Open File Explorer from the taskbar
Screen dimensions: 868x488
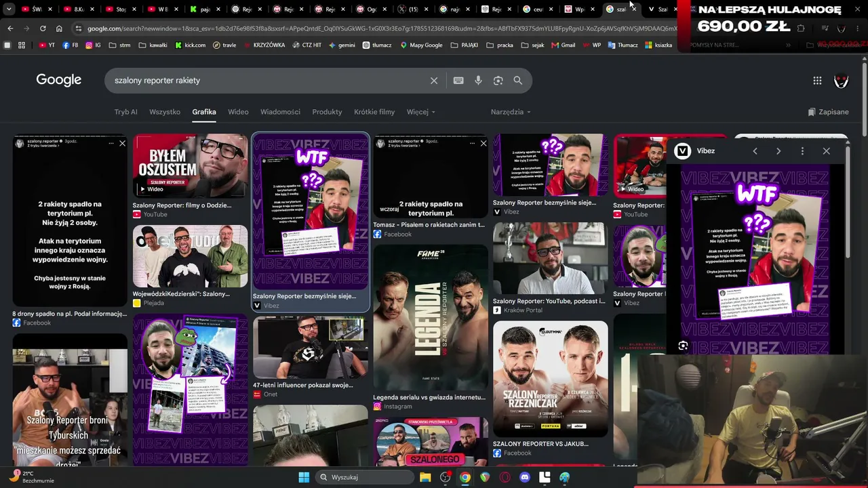(425, 477)
